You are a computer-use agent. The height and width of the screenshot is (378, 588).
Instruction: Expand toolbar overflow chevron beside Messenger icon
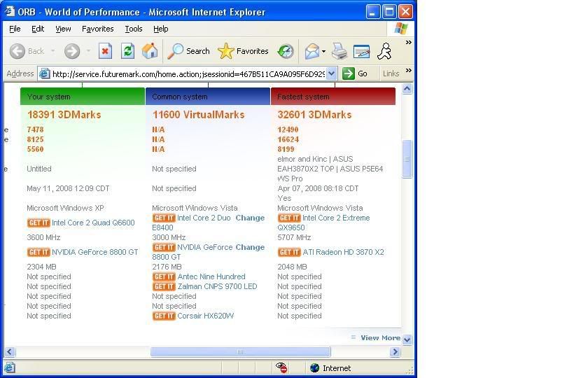pyautogui.click(x=408, y=43)
